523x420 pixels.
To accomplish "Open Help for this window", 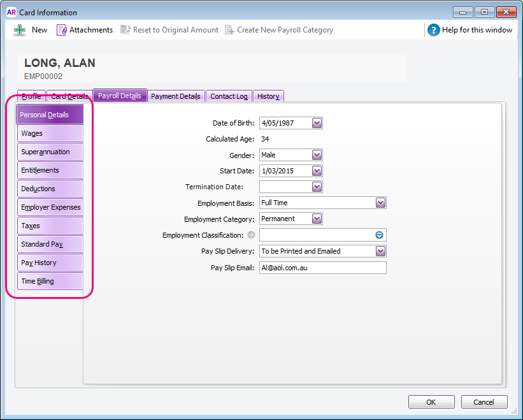I will [x=470, y=29].
